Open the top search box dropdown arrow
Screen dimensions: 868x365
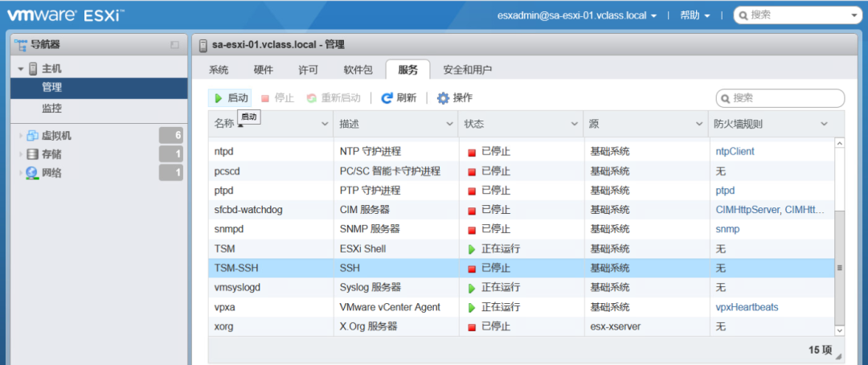click(x=853, y=16)
